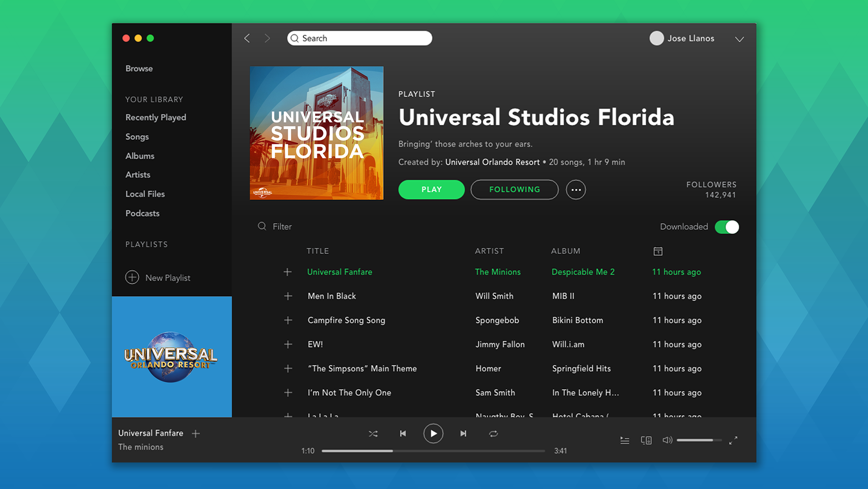Open Albums in library
This screenshot has width=868, height=489.
(x=140, y=156)
